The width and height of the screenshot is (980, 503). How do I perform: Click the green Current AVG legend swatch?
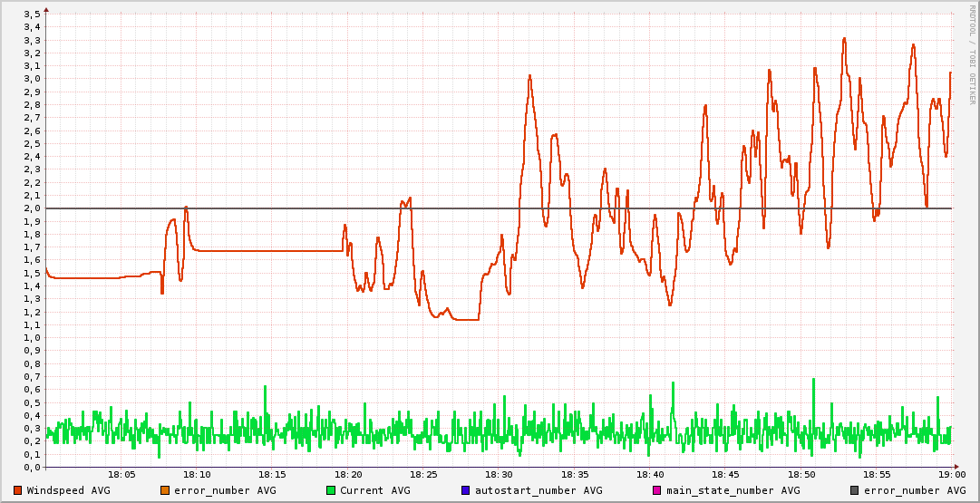click(x=331, y=490)
